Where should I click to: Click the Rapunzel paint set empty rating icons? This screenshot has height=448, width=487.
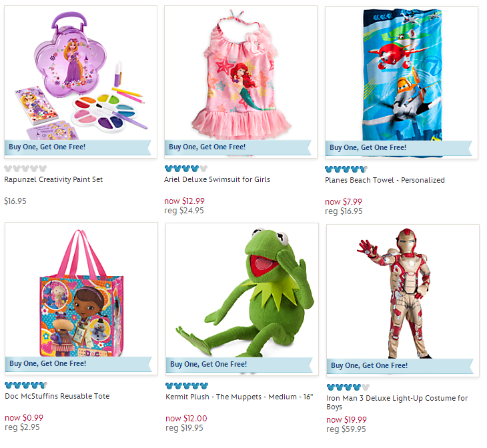[x=25, y=169]
